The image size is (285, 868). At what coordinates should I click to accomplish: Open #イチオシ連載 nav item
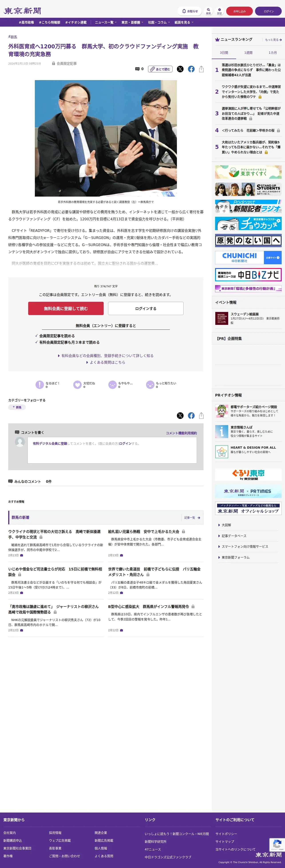coord(76,23)
